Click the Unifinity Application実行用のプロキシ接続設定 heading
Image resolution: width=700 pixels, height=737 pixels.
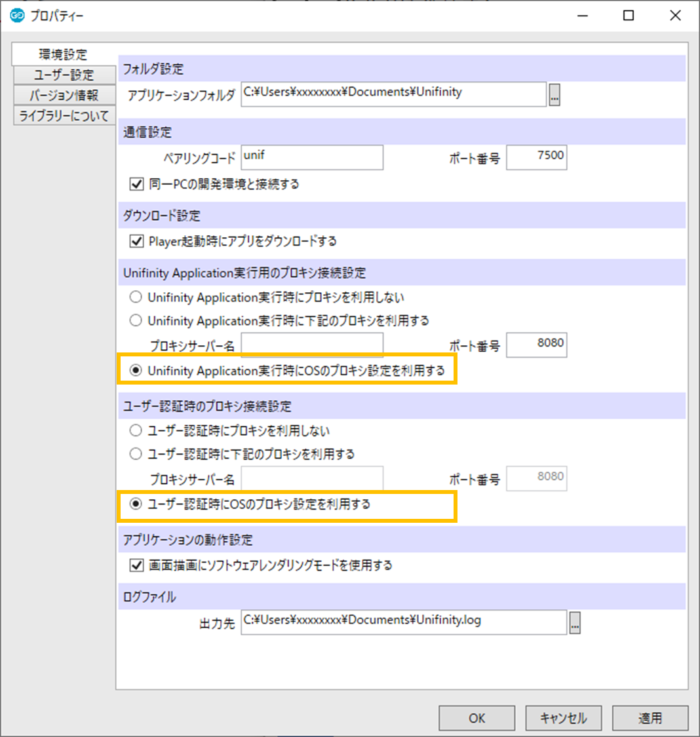[244, 273]
